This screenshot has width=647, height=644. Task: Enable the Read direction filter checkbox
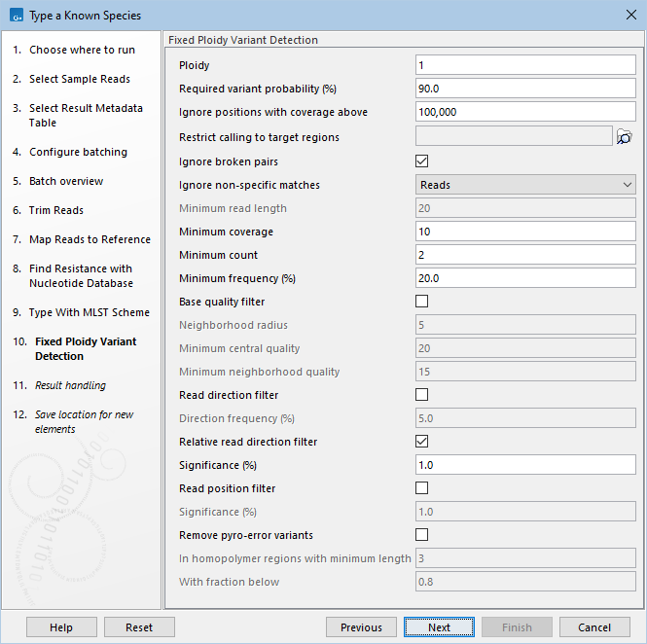(x=421, y=395)
